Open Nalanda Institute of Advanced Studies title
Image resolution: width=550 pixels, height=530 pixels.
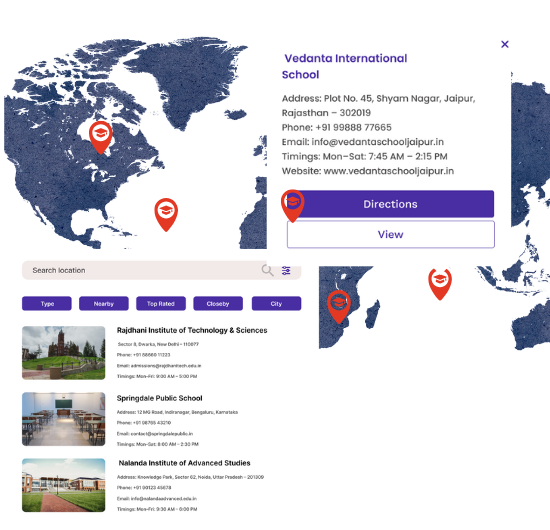coord(185,463)
